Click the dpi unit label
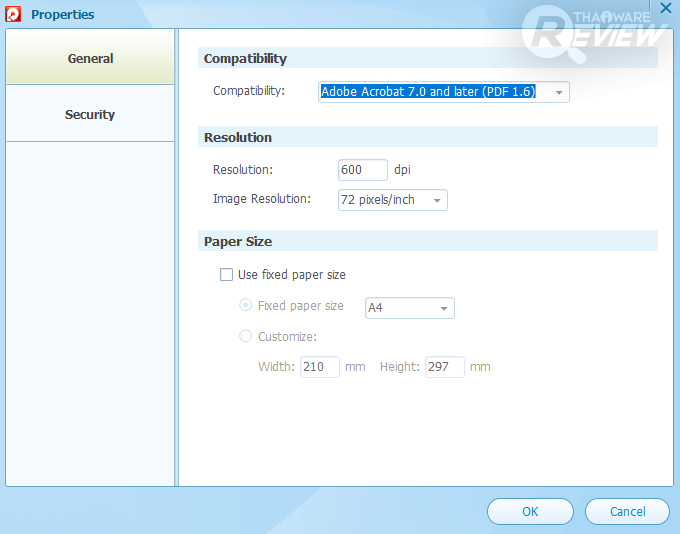This screenshot has width=680, height=534. 402,170
